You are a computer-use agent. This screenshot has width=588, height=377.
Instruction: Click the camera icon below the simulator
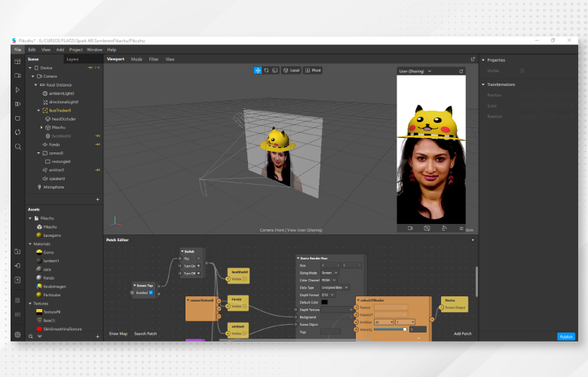(410, 228)
